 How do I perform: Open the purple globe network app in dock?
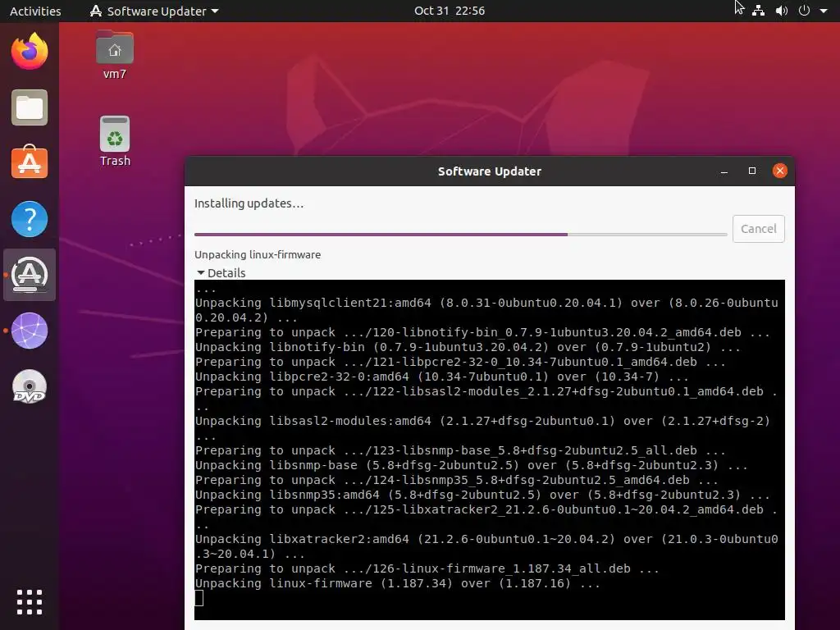pyautogui.click(x=30, y=331)
